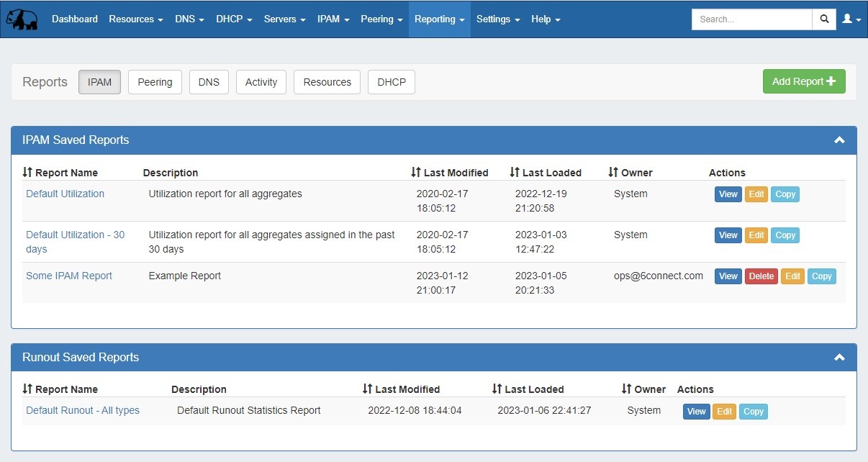Collapse the Runout Saved Reports panel
The height and width of the screenshot is (462, 868).
pos(839,358)
